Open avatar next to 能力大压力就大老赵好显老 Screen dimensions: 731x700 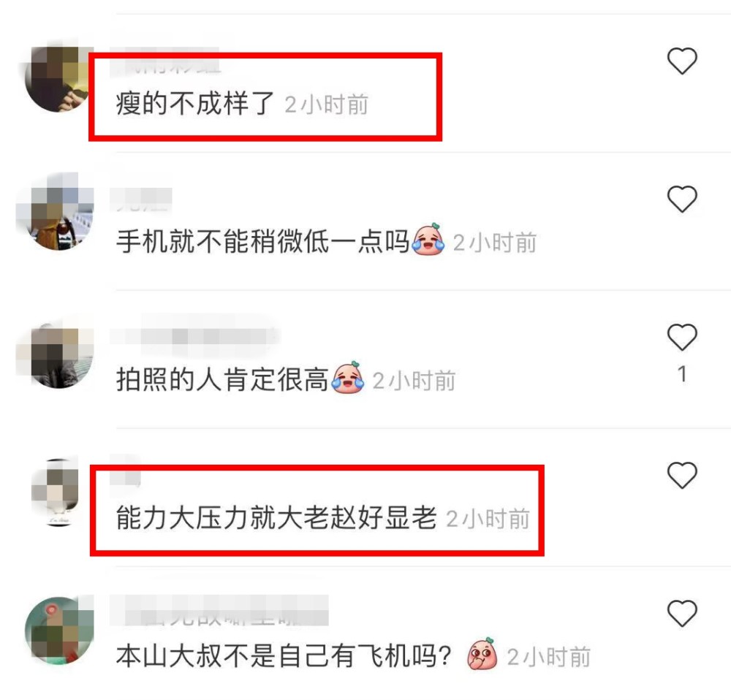[x=56, y=493]
